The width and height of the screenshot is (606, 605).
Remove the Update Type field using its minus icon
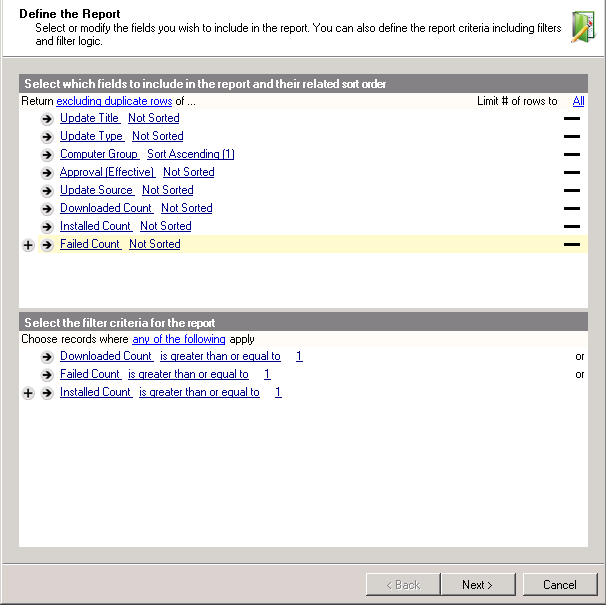pos(572,136)
